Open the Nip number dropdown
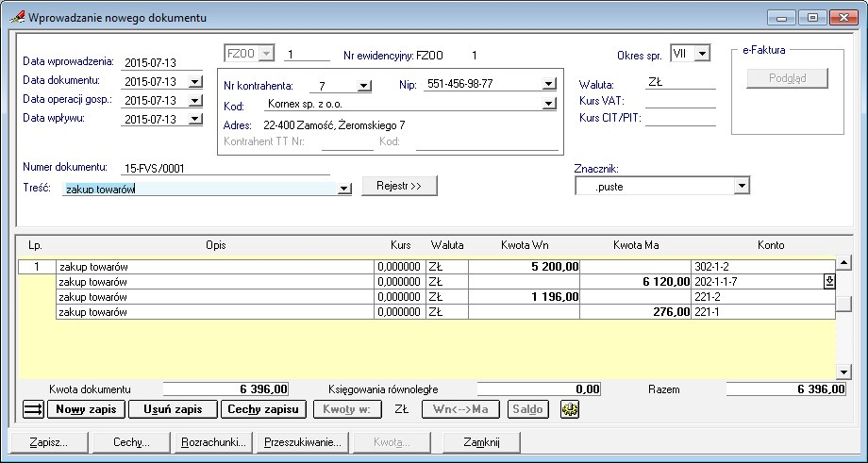868x463 pixels. pyautogui.click(x=549, y=85)
